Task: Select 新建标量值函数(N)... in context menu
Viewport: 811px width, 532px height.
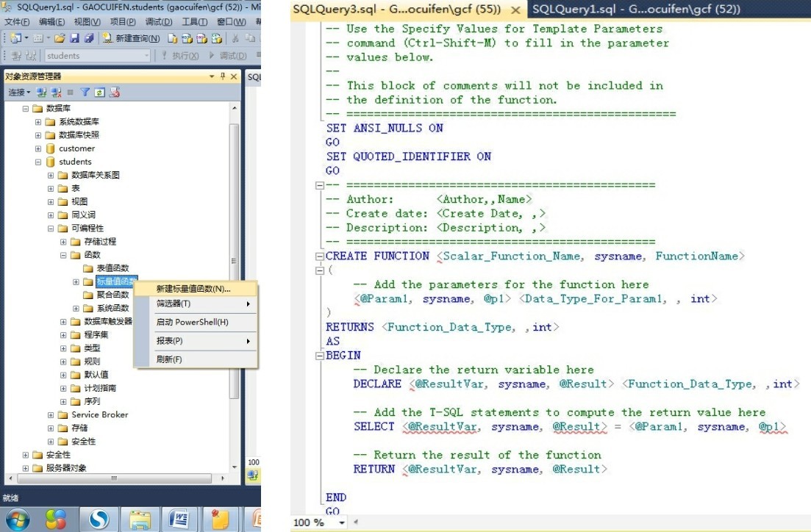Action: [193, 289]
